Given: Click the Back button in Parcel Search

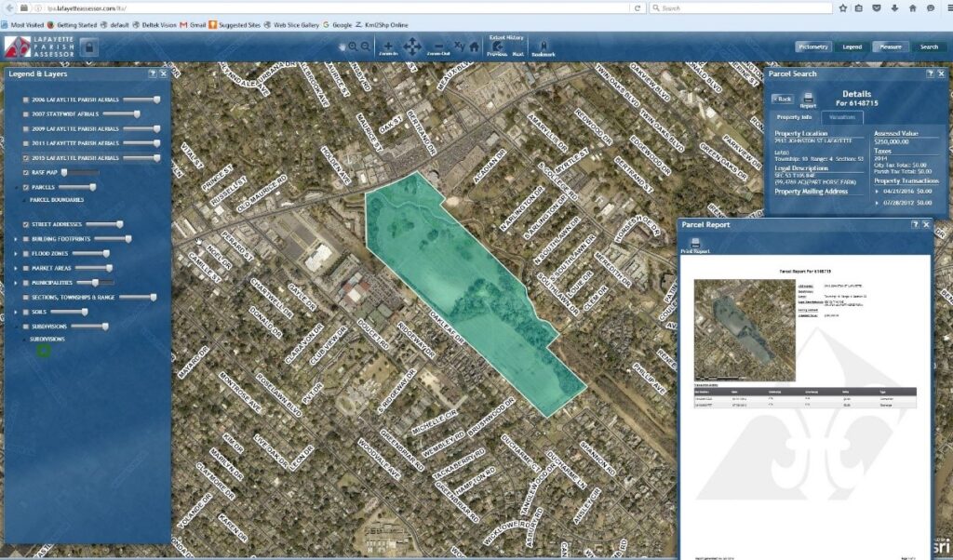Looking at the screenshot, I should point(782,99).
